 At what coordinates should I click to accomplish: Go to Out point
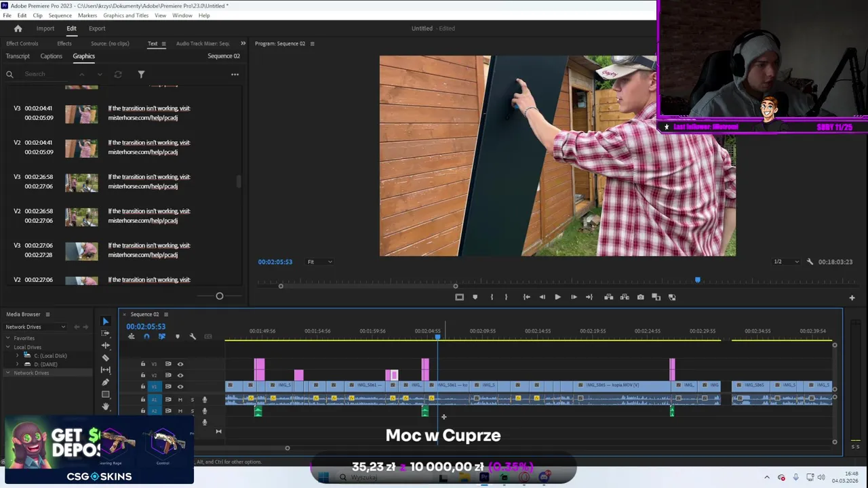(x=589, y=297)
